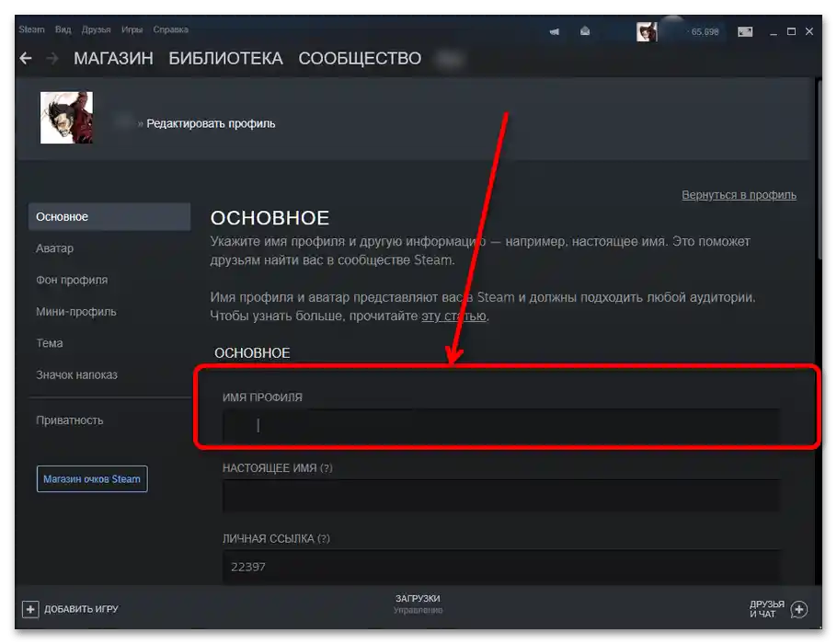Focus the ИМЯ ПРОФИЛЯ input field
Image resolution: width=837 pixels, height=644 pixels.
pyautogui.click(x=501, y=425)
